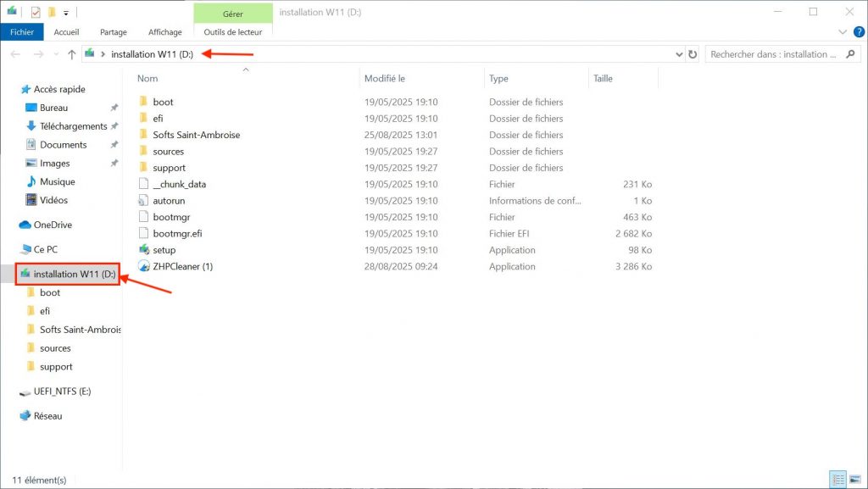868x489 pixels.
Task: Click the address bar chevron before installation W11
Action: 103,54
